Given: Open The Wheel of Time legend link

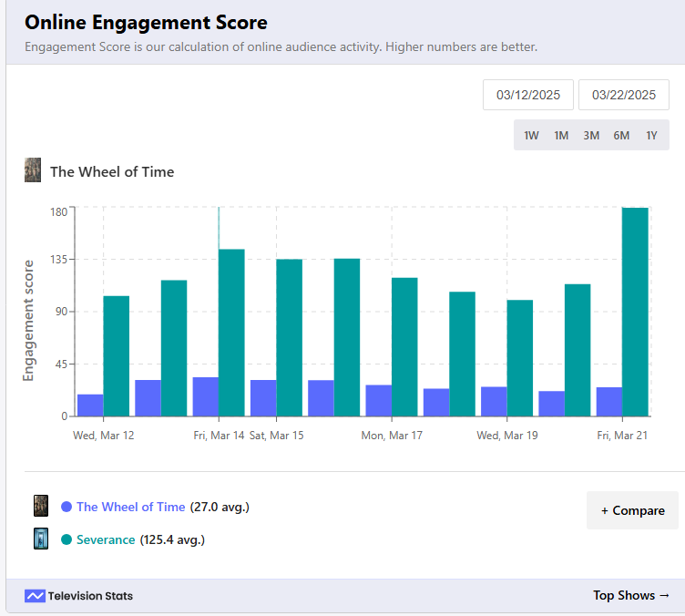Looking at the screenshot, I should coord(130,507).
